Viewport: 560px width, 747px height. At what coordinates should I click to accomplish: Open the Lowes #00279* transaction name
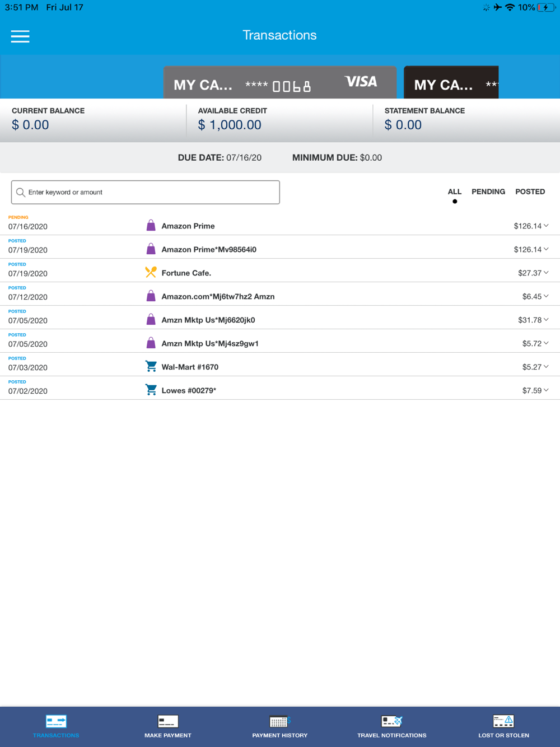(x=189, y=391)
